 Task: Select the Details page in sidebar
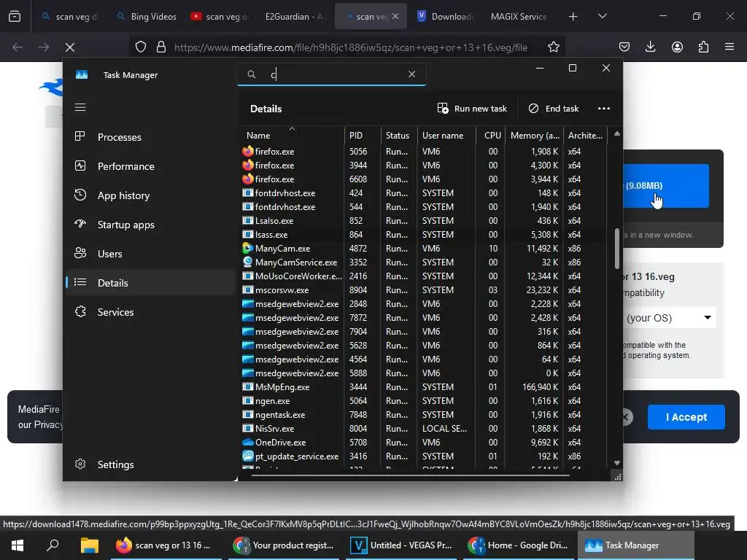point(150,282)
